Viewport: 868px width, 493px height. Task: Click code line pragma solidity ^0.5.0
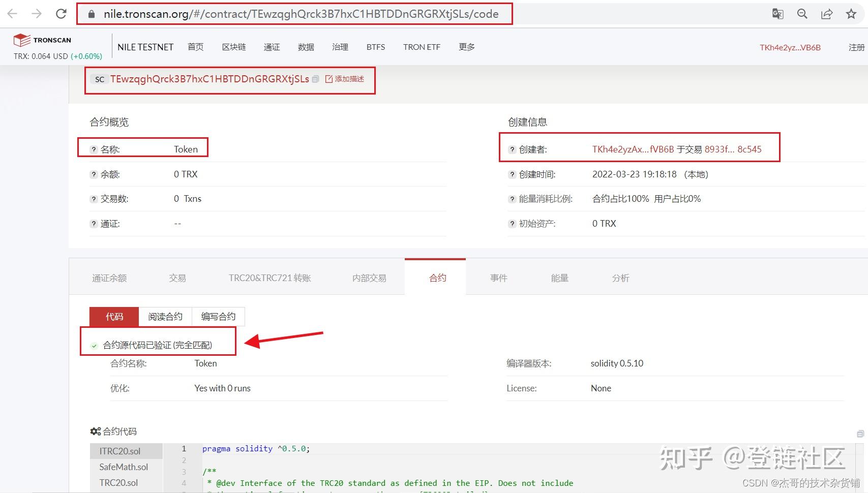point(256,448)
